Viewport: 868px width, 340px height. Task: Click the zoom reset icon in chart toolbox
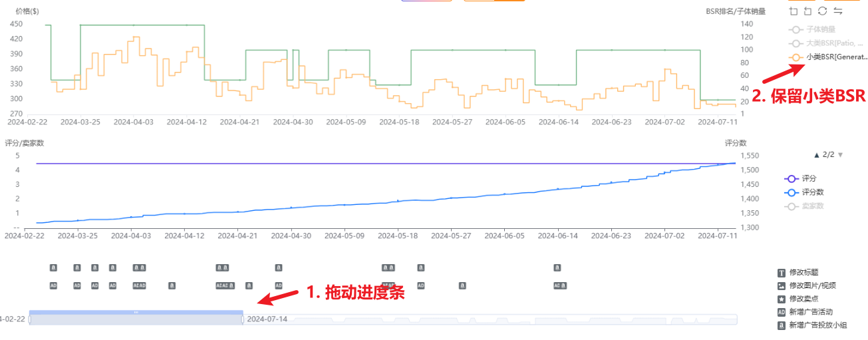pos(807,11)
